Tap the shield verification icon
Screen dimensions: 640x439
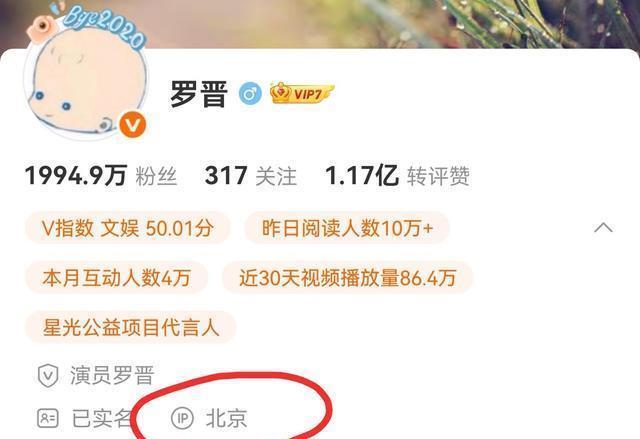48,375
